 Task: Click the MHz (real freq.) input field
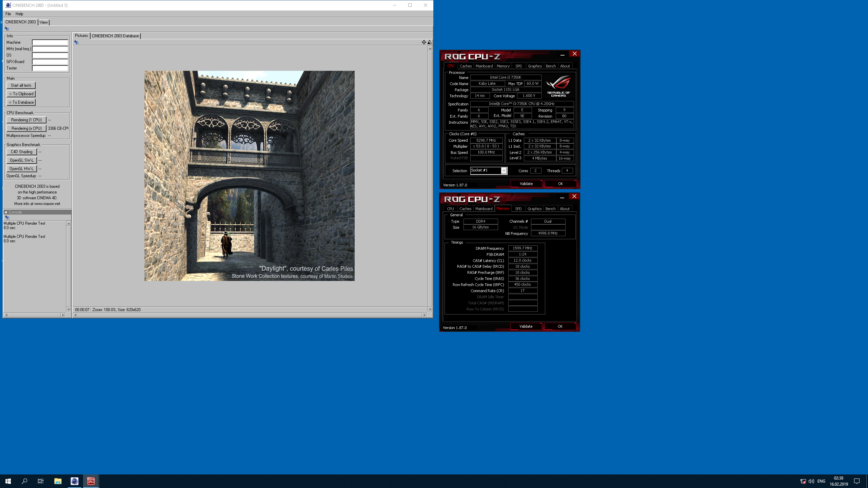pyautogui.click(x=50, y=49)
